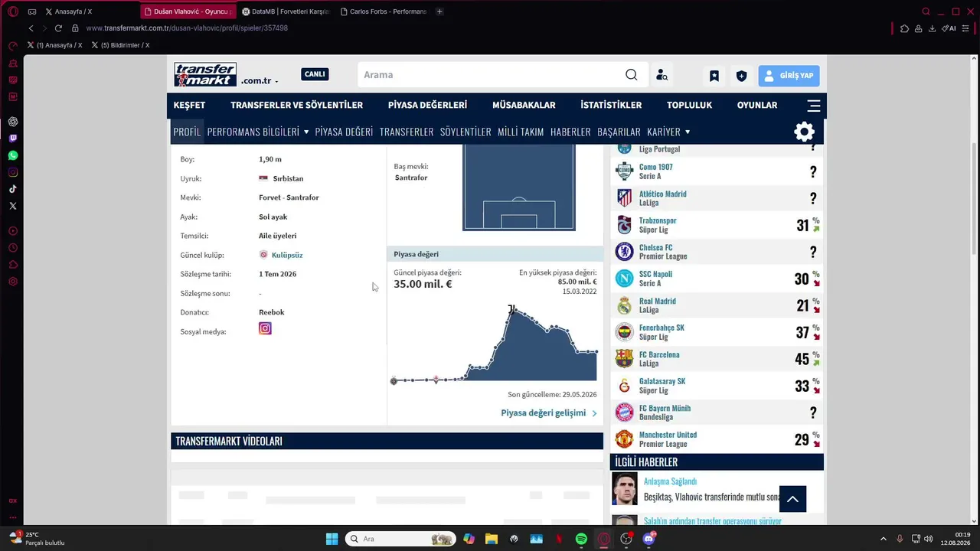Open the Fenerbahçe SK club link

pos(661,328)
